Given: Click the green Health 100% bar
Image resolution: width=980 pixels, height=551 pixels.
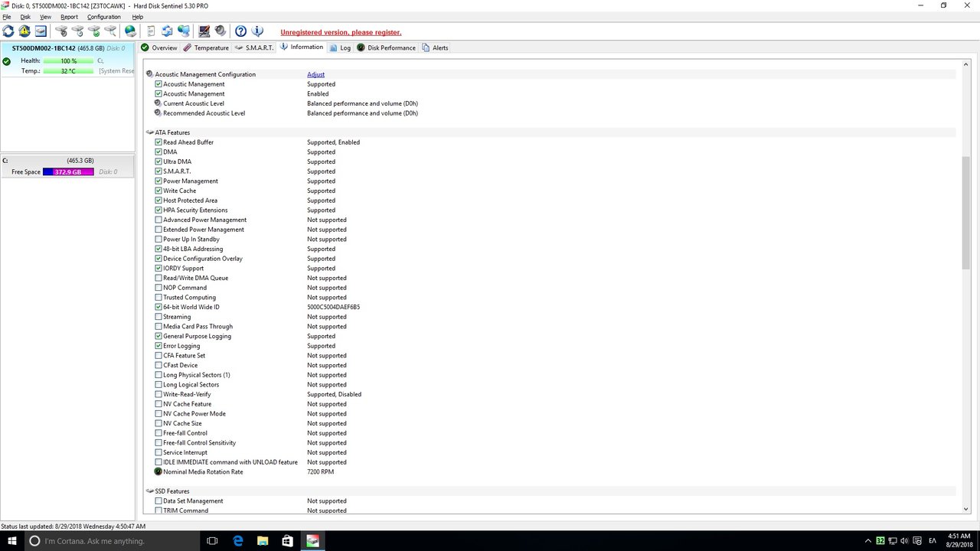Looking at the screenshot, I should [68, 60].
